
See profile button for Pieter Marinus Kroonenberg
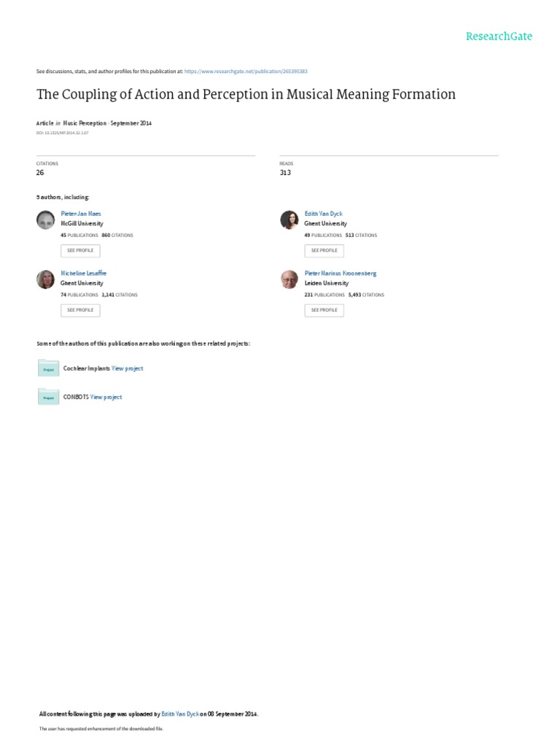324,310
